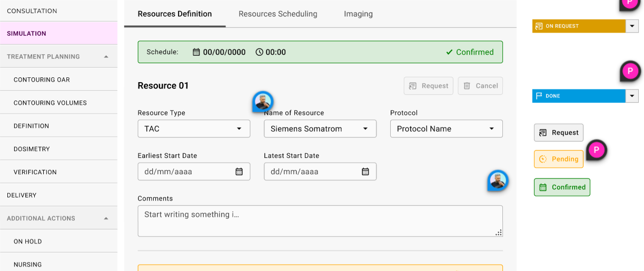The height and width of the screenshot is (271, 644).
Task: Click user avatar near Name of Resource
Action: pyautogui.click(x=263, y=101)
